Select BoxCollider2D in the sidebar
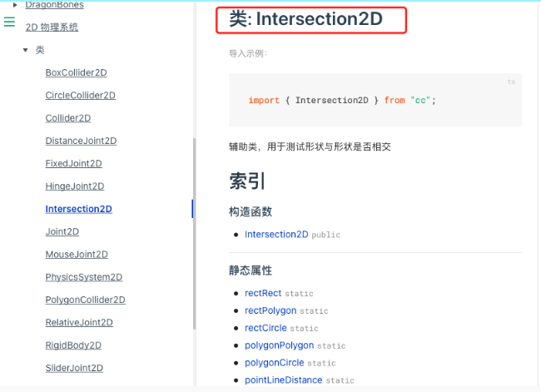This screenshot has height=392, width=541. click(x=76, y=73)
